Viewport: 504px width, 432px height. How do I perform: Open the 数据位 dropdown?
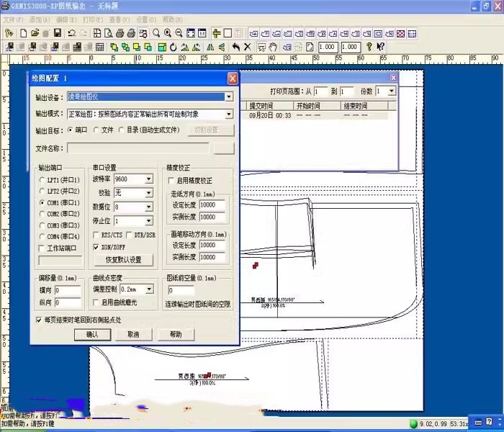pos(149,207)
